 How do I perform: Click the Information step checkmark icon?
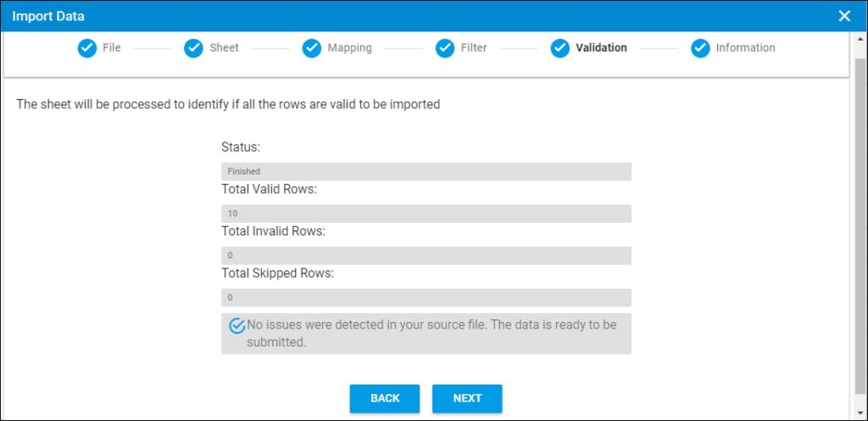pyautogui.click(x=700, y=48)
